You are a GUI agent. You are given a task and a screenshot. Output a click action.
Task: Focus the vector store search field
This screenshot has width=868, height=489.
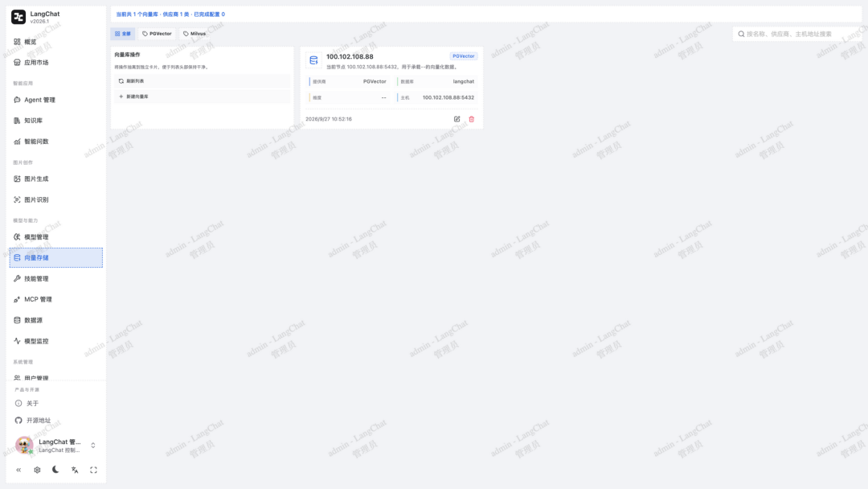797,34
